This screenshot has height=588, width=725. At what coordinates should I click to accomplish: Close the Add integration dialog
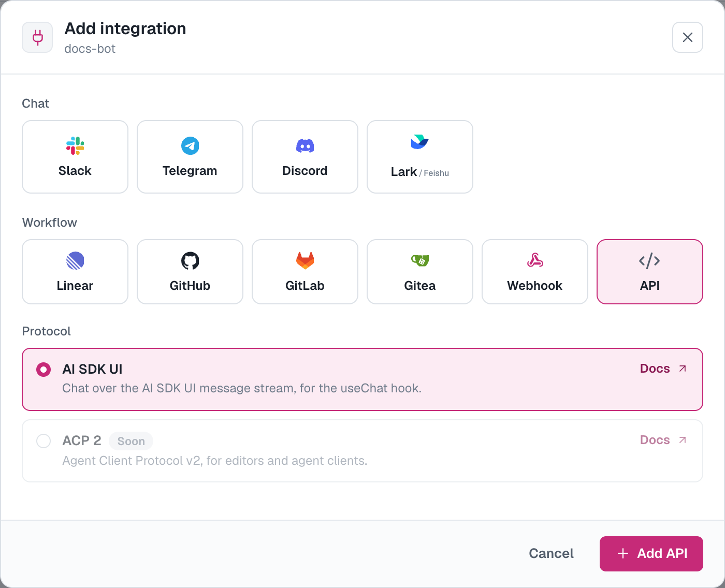(x=688, y=37)
